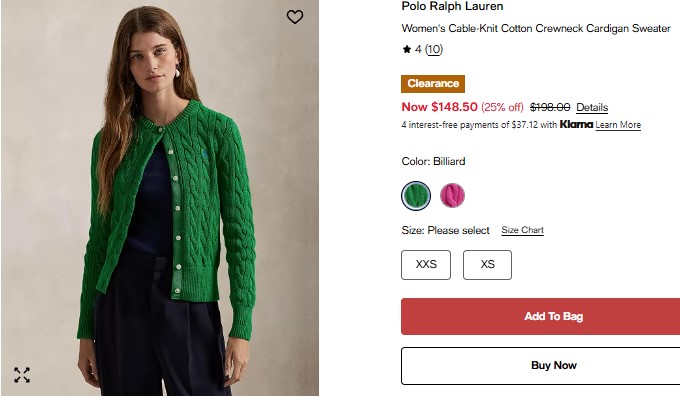Open the 10 reviews link
The width and height of the screenshot is (680, 398).
[x=434, y=49]
